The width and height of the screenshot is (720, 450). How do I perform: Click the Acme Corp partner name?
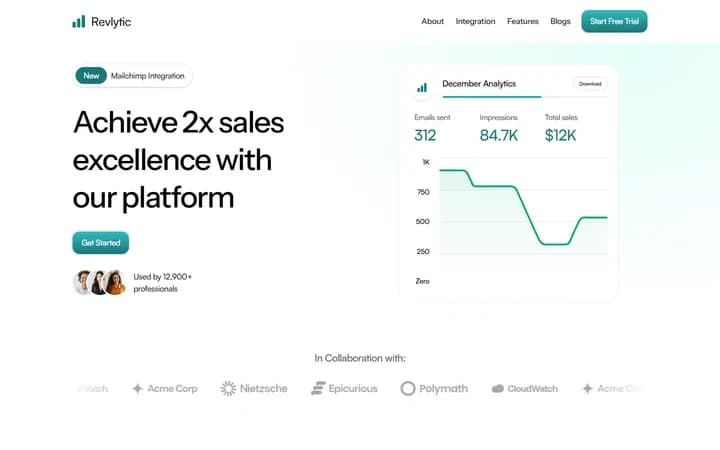(172, 388)
